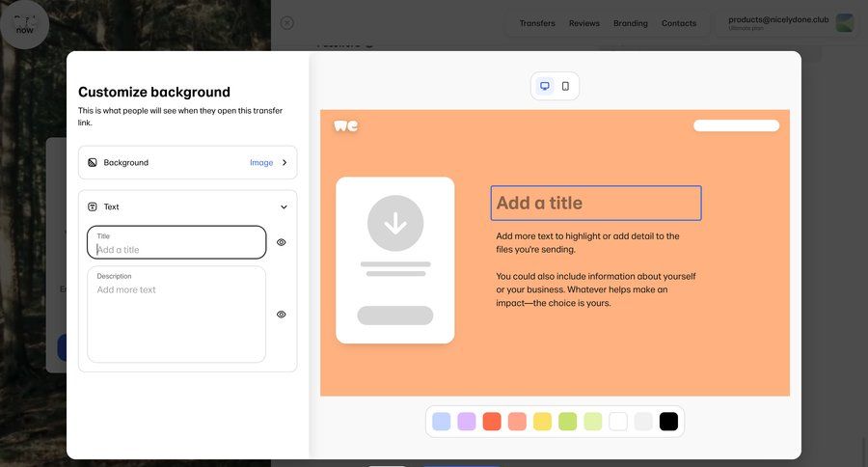This screenshot has width=868, height=467.
Task: Select the black color swatch
Action: [668, 422]
